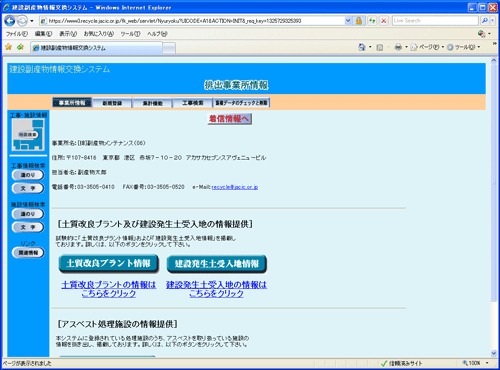The height and width of the screenshot is (370, 500).
Task: Click 文字 button under 施設情報検索
Action: click(28, 227)
